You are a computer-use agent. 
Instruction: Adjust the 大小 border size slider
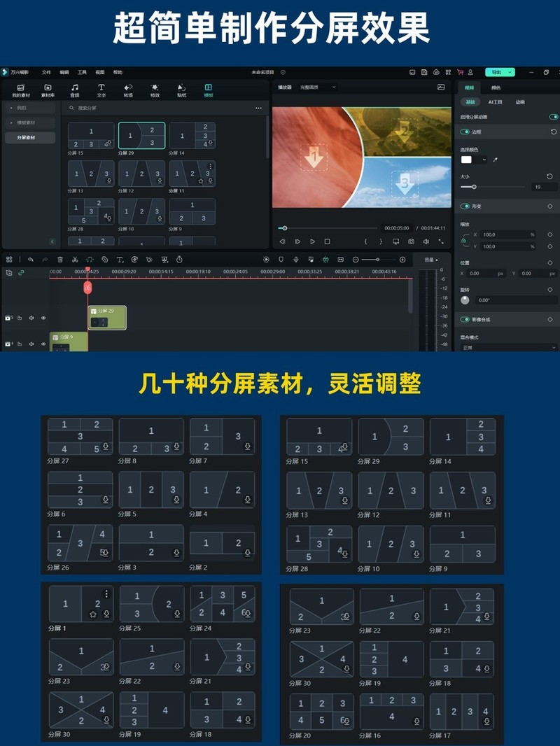pos(492,187)
